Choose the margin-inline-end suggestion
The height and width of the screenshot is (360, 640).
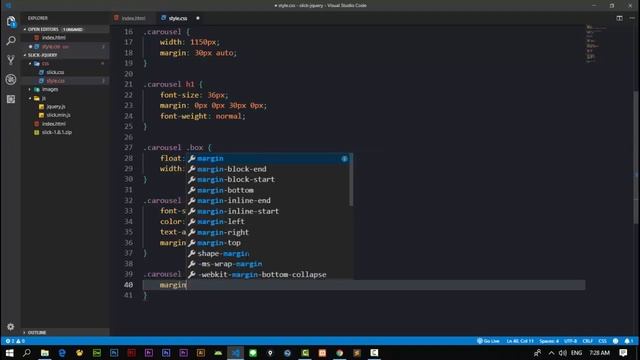[x=267, y=200]
